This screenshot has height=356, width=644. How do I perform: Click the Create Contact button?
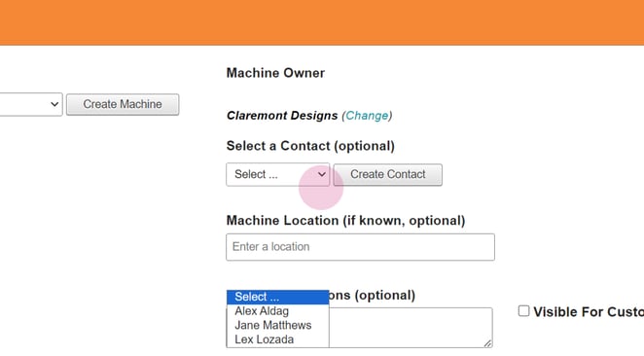[x=388, y=174]
